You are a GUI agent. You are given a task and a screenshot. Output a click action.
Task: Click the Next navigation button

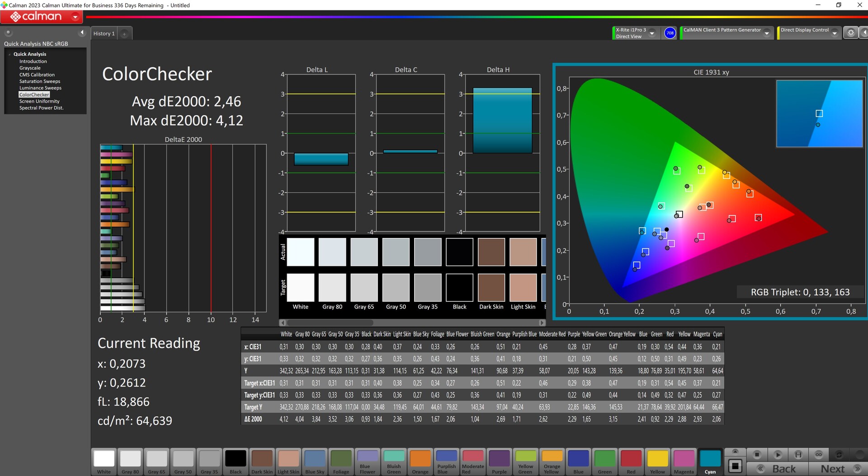tap(839, 469)
